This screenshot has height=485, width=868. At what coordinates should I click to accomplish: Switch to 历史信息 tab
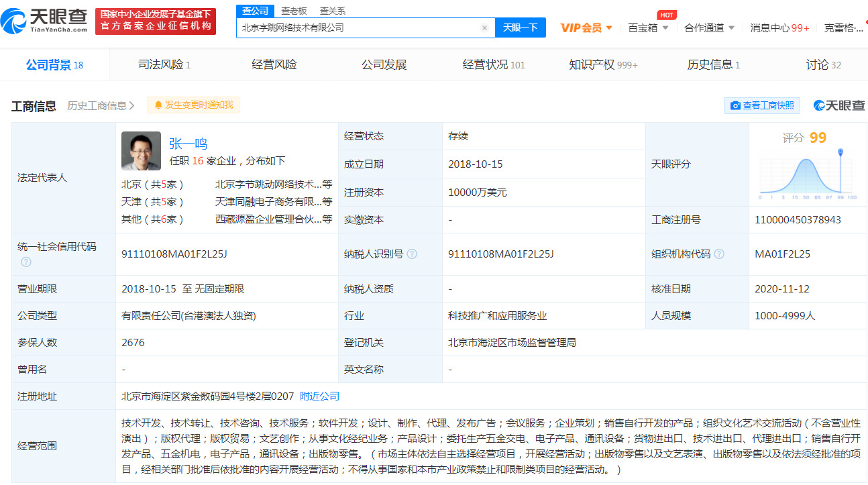click(713, 65)
